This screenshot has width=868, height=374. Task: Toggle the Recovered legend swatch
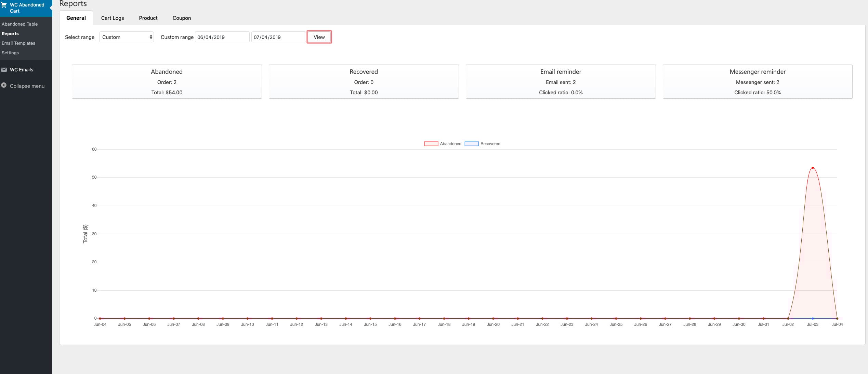pos(471,144)
